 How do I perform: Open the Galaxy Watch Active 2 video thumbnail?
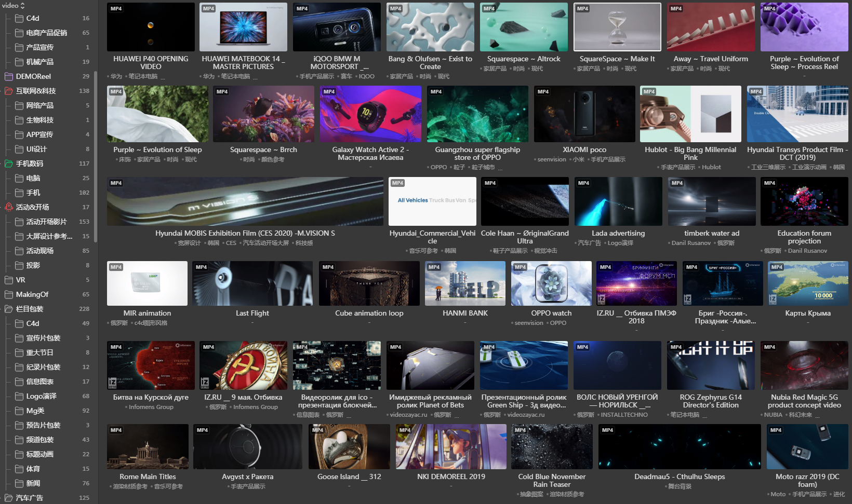pyautogui.click(x=370, y=114)
